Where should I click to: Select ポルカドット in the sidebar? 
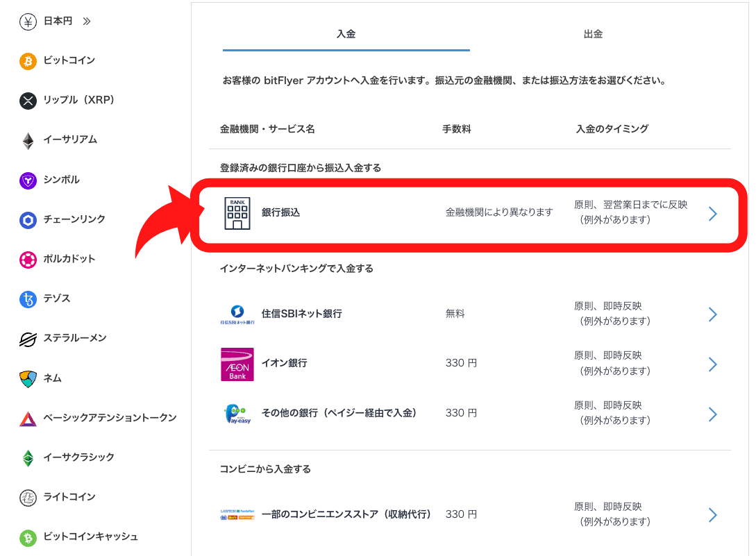[x=69, y=259]
